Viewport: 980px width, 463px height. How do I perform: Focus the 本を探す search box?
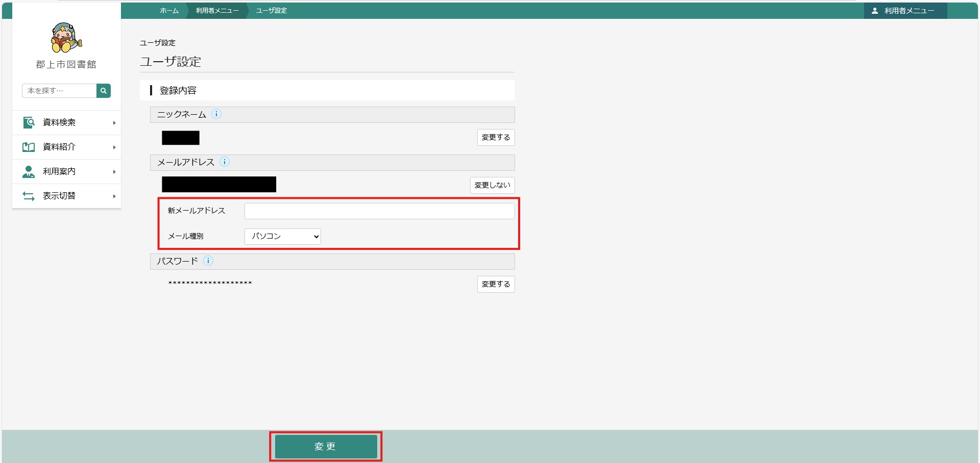59,91
